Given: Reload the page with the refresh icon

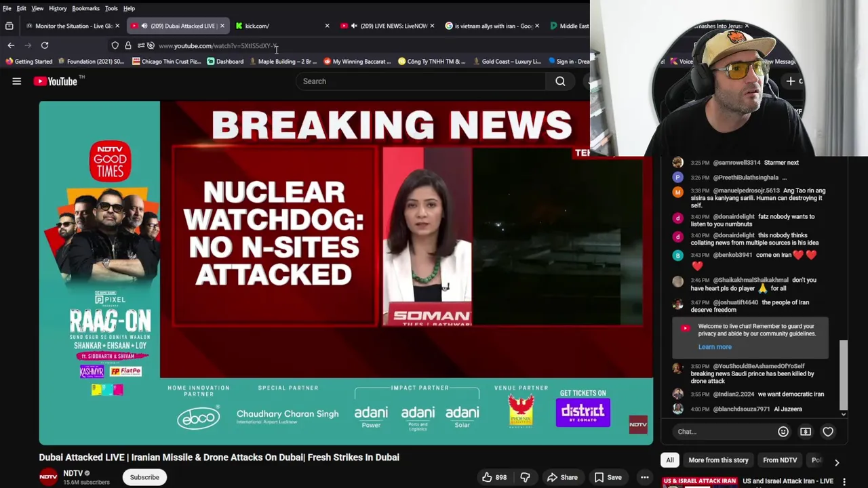Looking at the screenshot, I should point(45,45).
